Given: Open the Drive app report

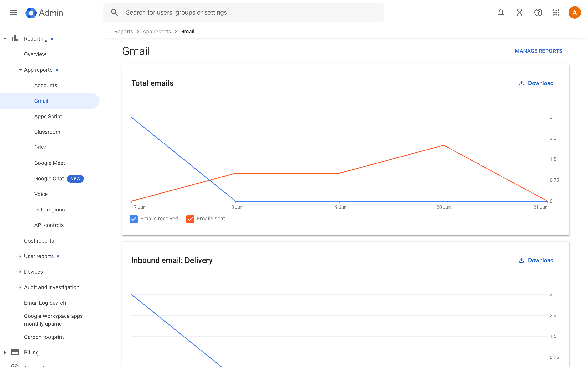Looking at the screenshot, I should coord(40,147).
